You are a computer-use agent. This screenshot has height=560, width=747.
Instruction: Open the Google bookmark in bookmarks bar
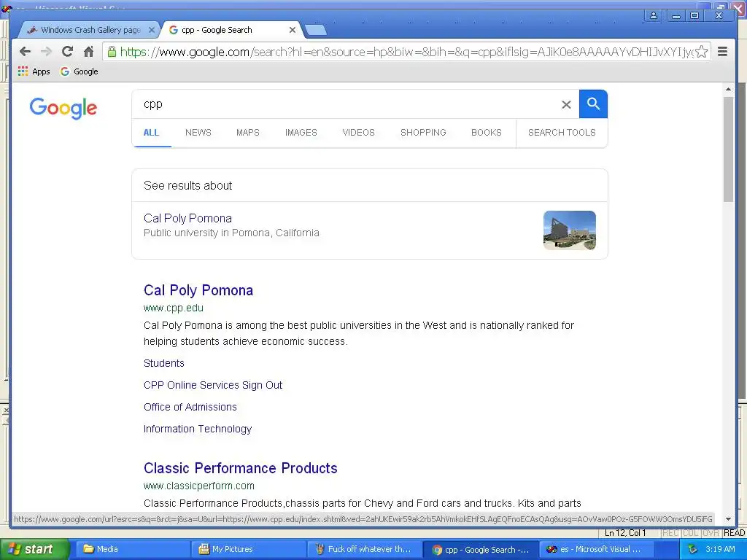tap(79, 71)
